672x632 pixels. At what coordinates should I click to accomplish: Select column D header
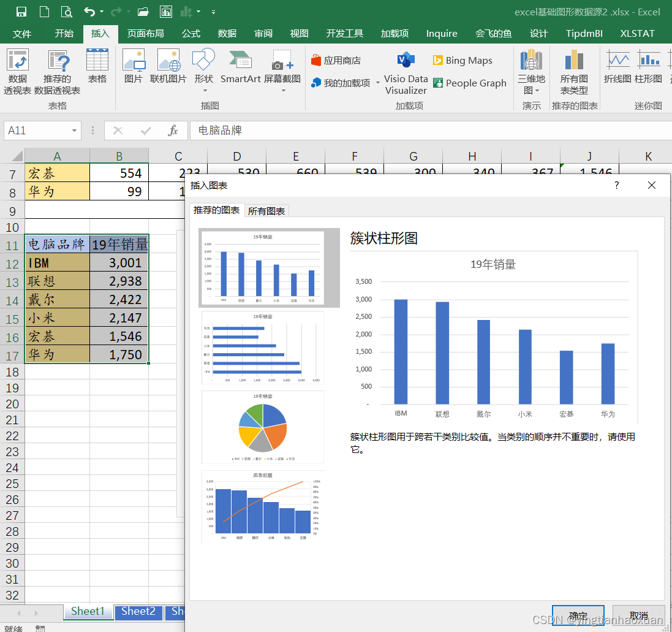point(236,156)
